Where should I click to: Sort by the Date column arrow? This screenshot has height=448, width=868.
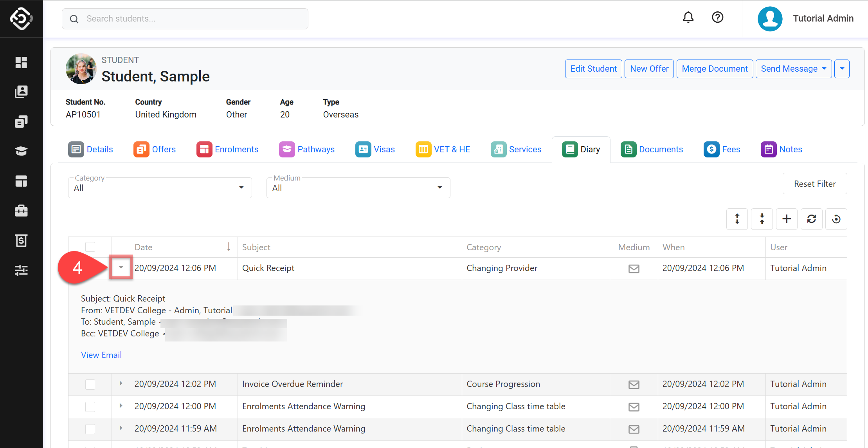coord(229,247)
